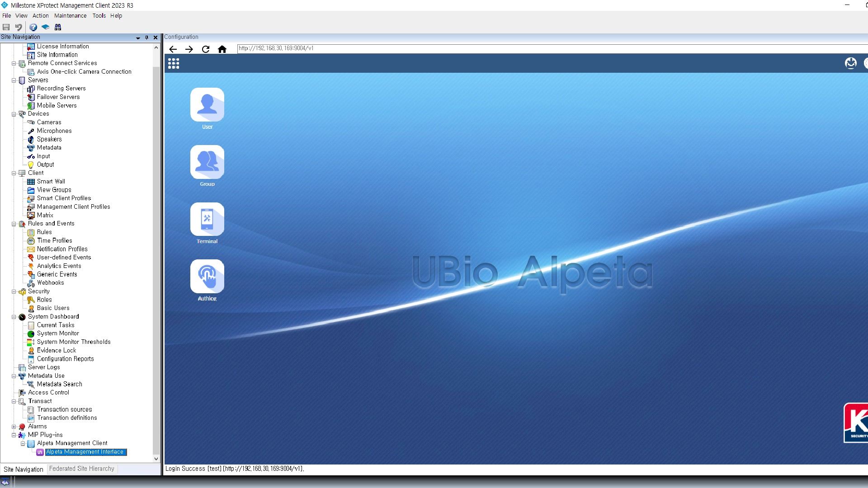Click the browser forward arrow
The image size is (868, 488).
pos(189,49)
